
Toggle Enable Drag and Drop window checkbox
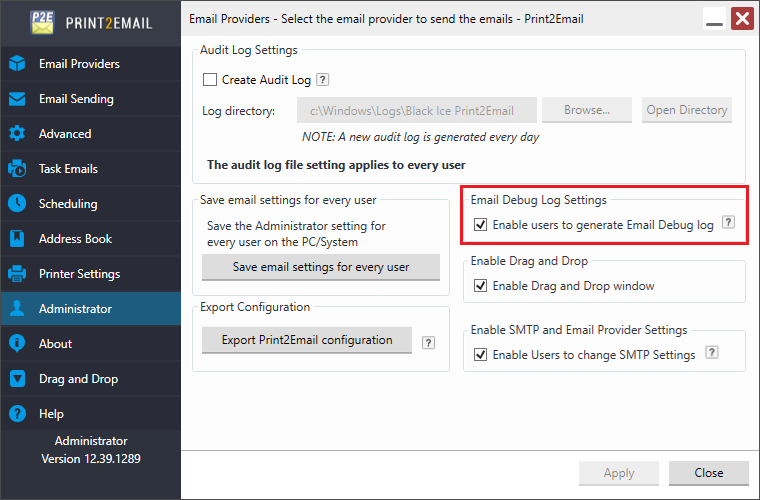point(481,286)
